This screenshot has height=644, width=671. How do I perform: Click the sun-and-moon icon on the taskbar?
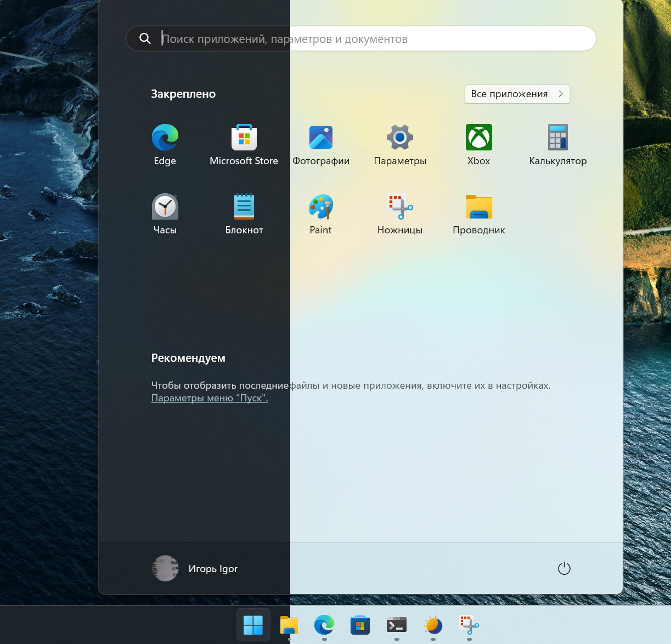pyautogui.click(x=433, y=625)
